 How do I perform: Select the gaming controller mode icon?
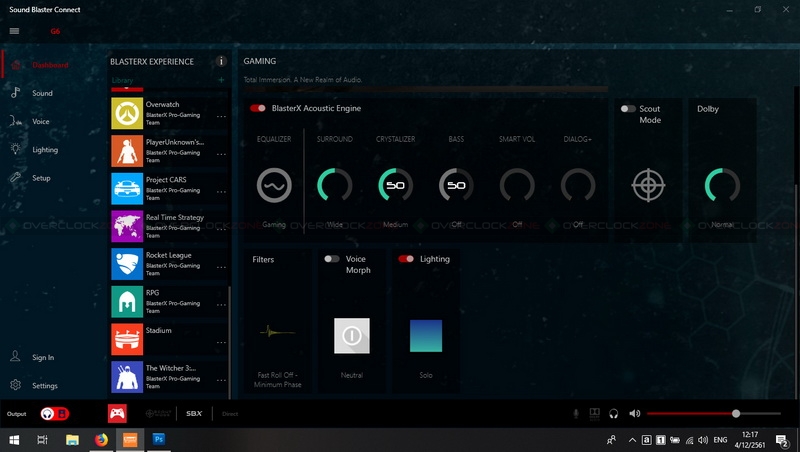[117, 414]
